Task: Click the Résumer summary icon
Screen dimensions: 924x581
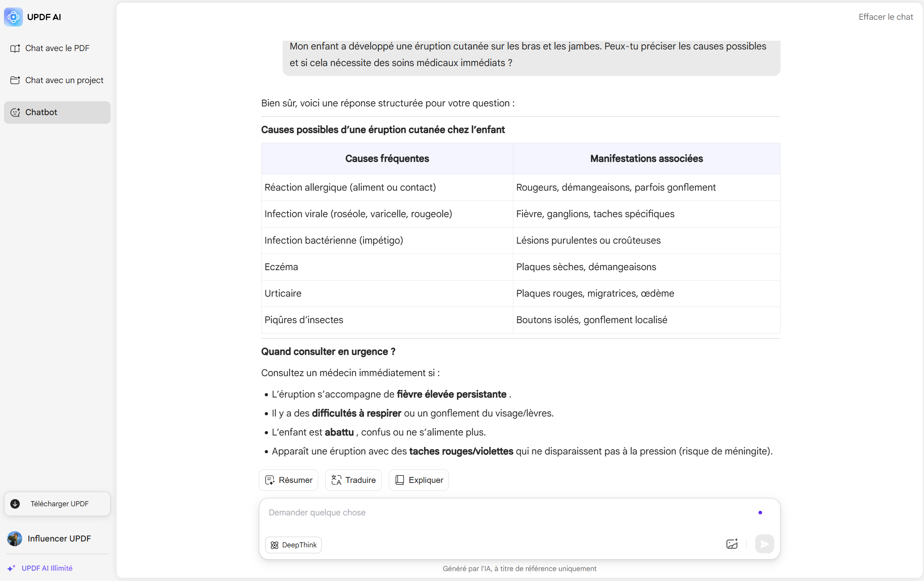Action: [270, 480]
